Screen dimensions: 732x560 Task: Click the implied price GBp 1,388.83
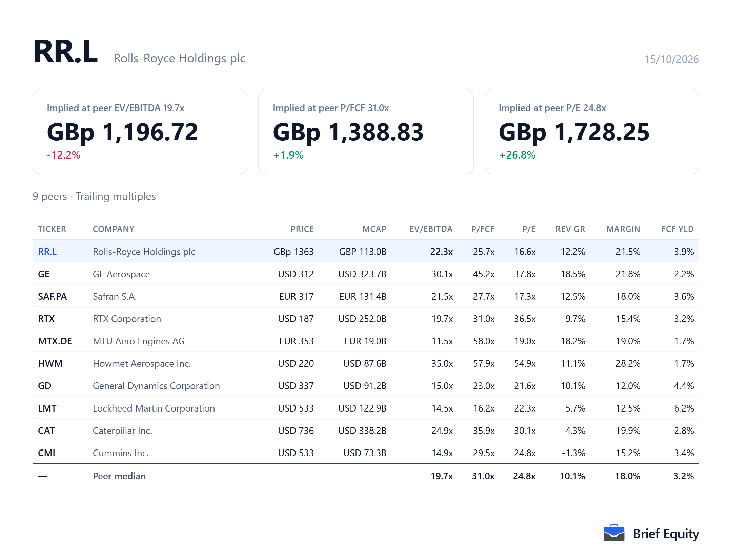[348, 132]
